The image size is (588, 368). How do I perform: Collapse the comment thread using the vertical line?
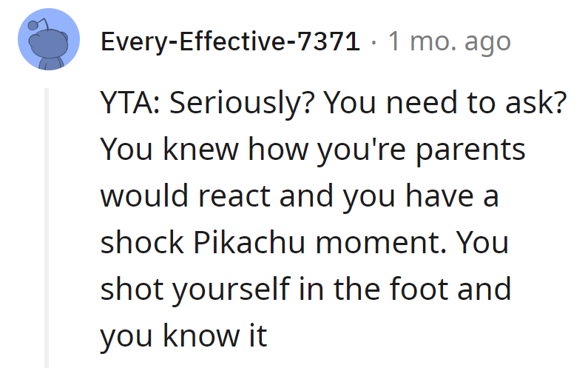click(47, 228)
